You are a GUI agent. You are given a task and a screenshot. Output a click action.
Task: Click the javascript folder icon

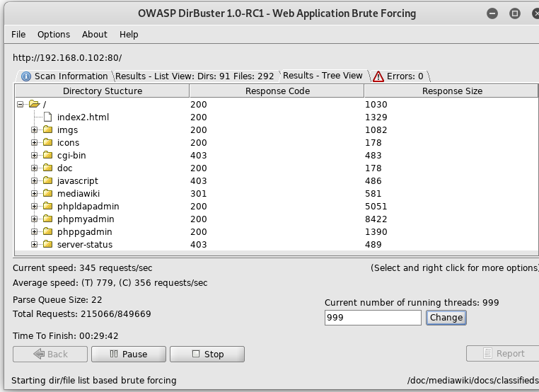[48, 180]
